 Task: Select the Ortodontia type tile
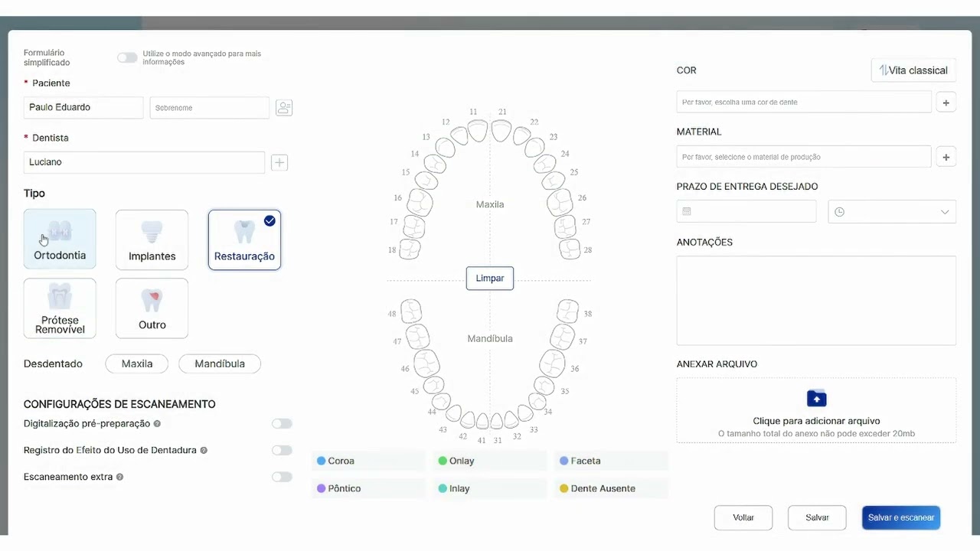click(x=60, y=239)
